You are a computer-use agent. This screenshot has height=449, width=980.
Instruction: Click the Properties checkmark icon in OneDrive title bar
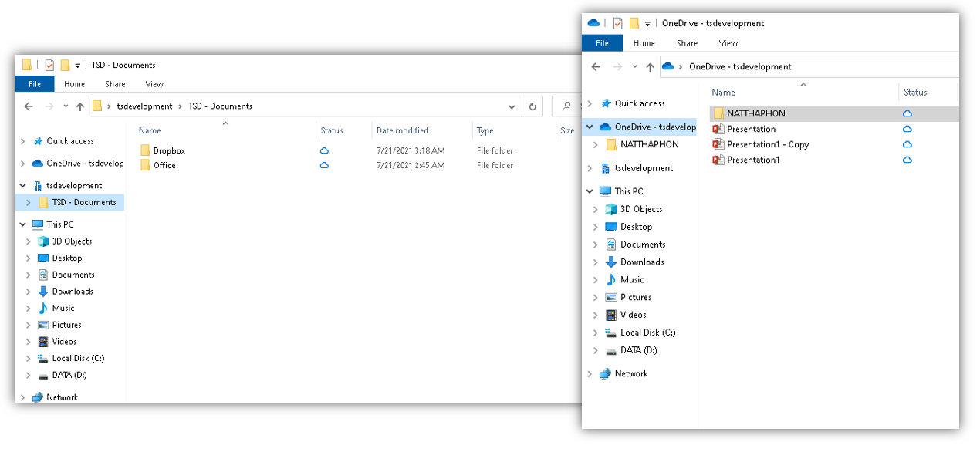pyautogui.click(x=617, y=23)
